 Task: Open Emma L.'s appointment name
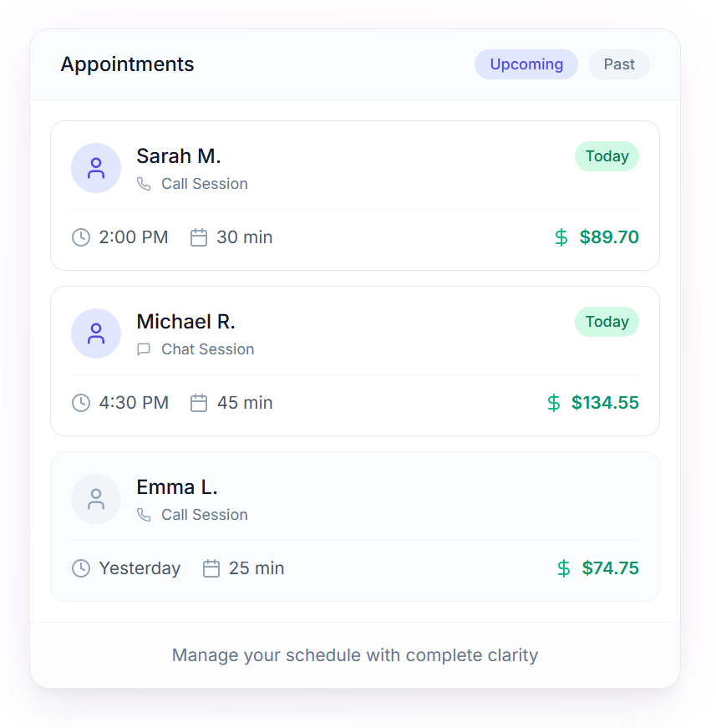pos(177,487)
